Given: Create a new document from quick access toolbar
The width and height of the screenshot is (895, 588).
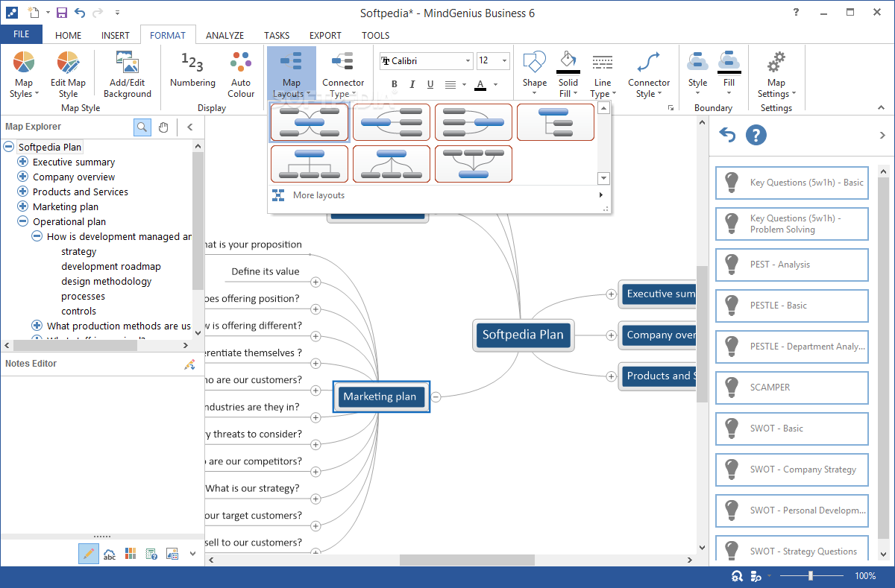Looking at the screenshot, I should tap(33, 13).
